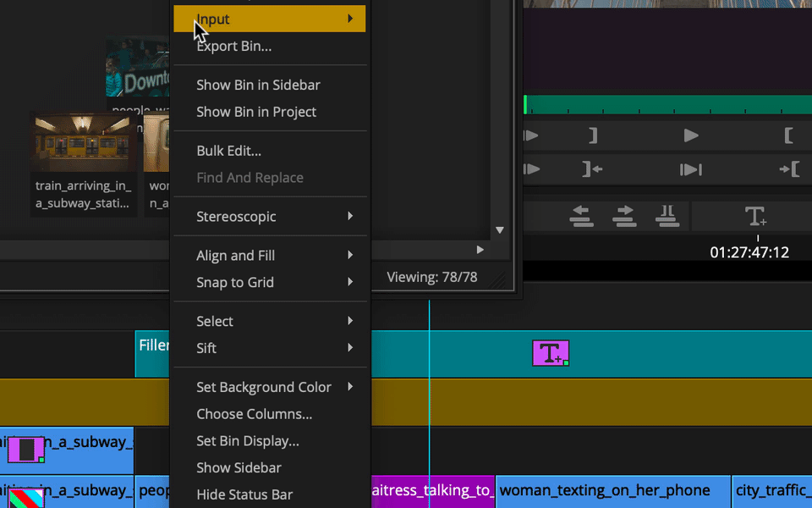Click the Play button in the viewer
Image resolution: width=812 pixels, height=508 pixels.
click(x=691, y=135)
